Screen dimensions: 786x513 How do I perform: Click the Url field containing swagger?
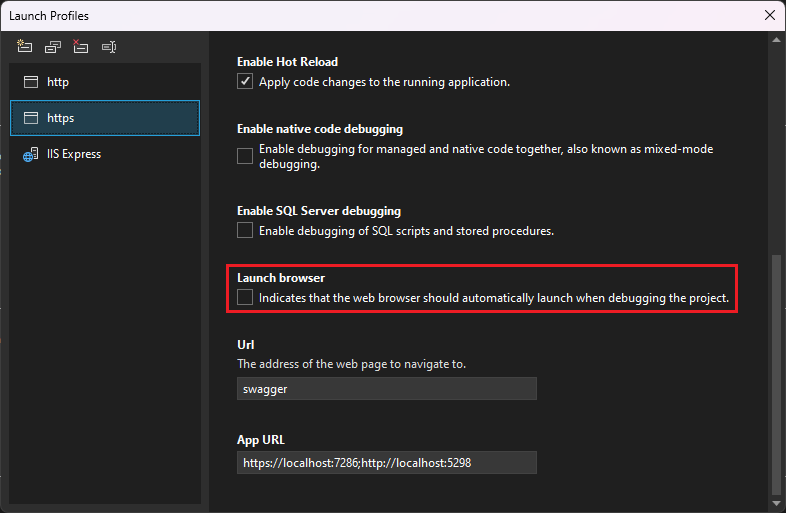coord(386,389)
